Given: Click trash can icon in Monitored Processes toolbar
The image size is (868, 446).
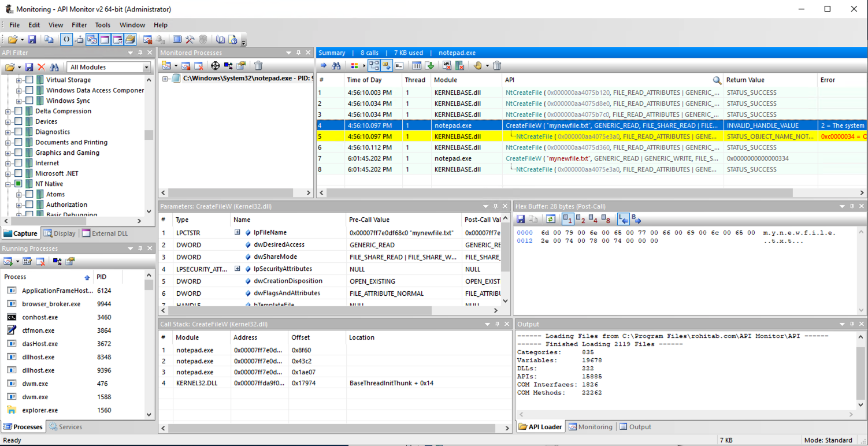Looking at the screenshot, I should coord(258,66).
